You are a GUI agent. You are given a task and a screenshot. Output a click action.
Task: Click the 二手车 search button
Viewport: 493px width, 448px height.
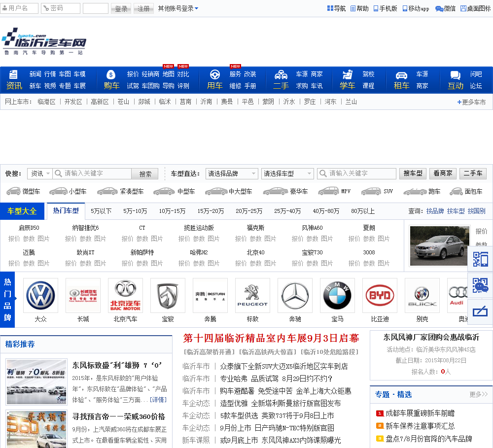[473, 173]
